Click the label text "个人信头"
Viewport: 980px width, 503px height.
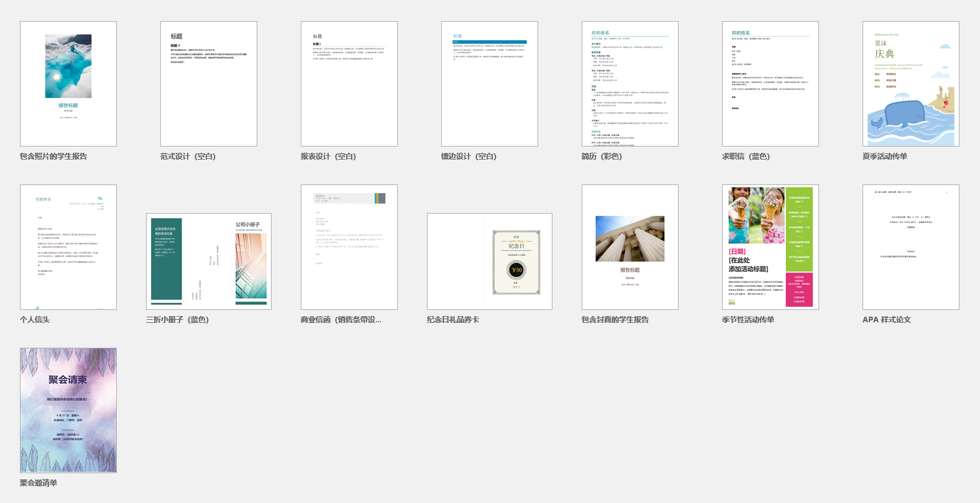[35, 320]
